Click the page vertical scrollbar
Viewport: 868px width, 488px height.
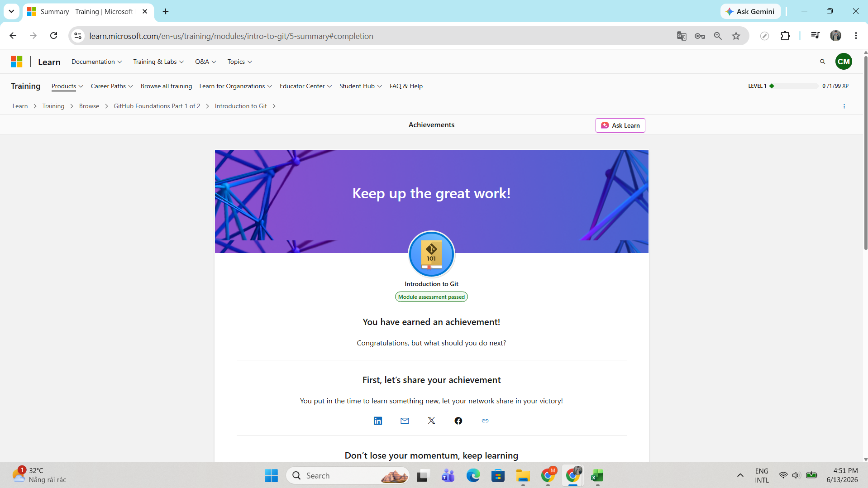click(x=865, y=152)
